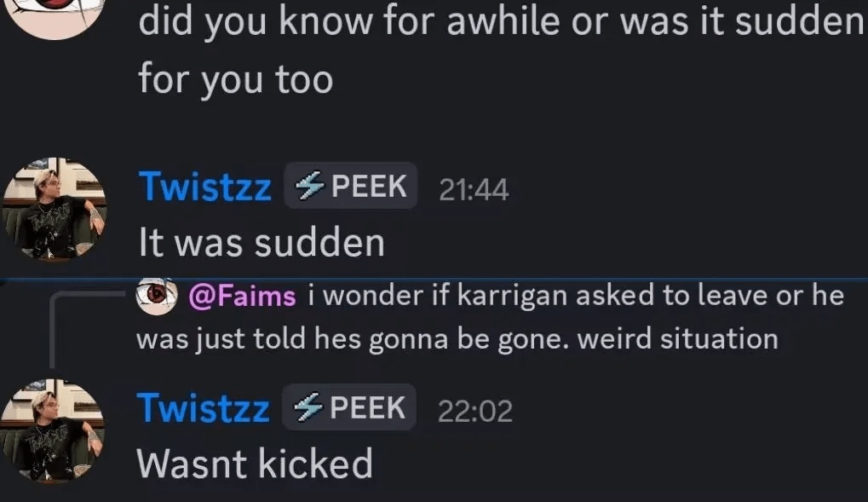Open the PEEK server tag on the 22:02 message

(349, 407)
